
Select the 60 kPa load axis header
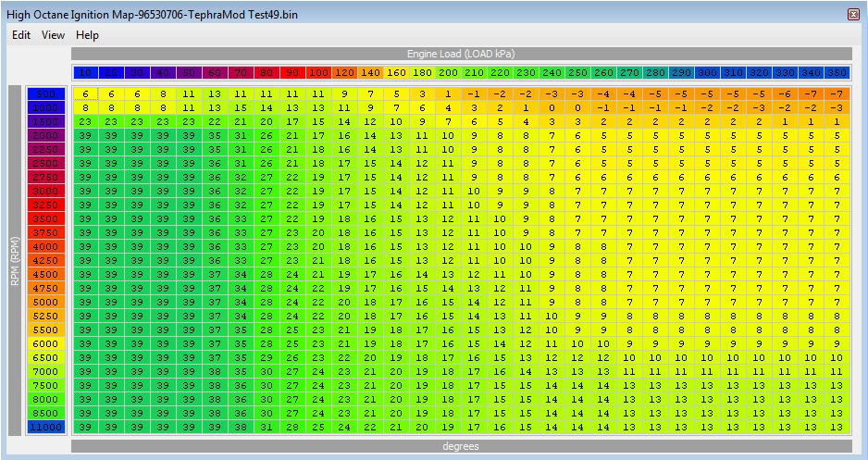215,72
